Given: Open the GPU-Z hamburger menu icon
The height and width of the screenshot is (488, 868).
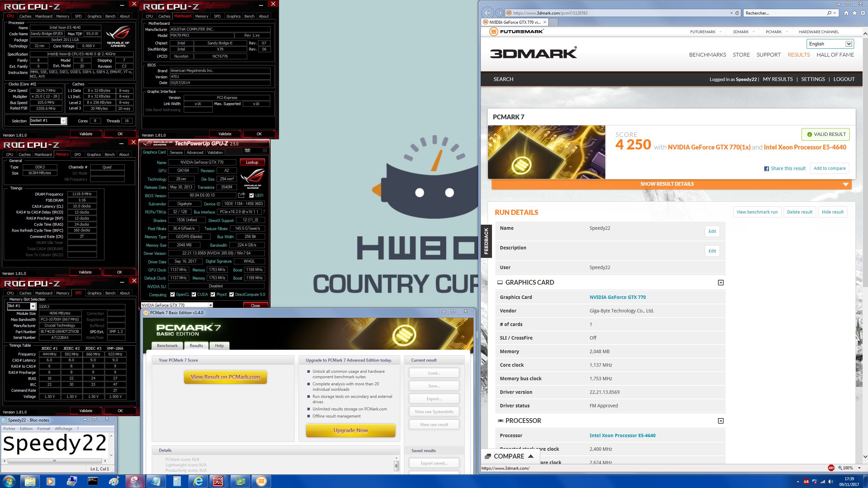Looking at the screenshot, I should point(265,150).
